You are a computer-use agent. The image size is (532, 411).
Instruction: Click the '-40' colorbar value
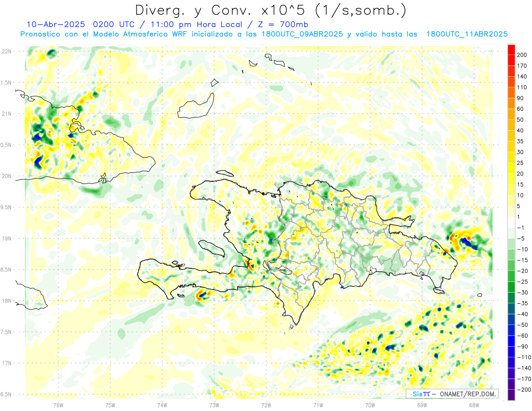tap(522, 314)
